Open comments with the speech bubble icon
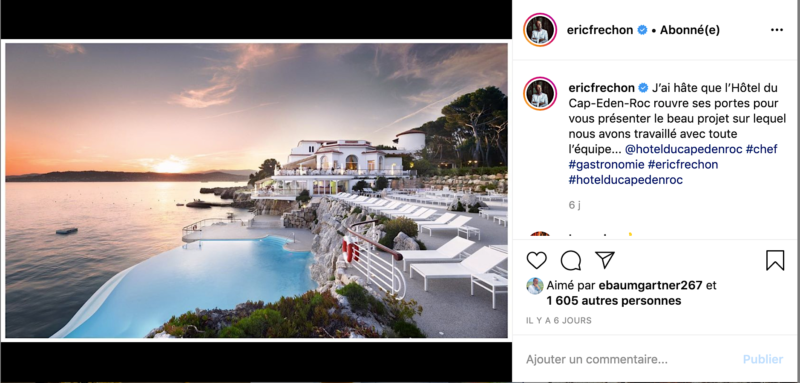The image size is (800, 383). click(x=570, y=260)
